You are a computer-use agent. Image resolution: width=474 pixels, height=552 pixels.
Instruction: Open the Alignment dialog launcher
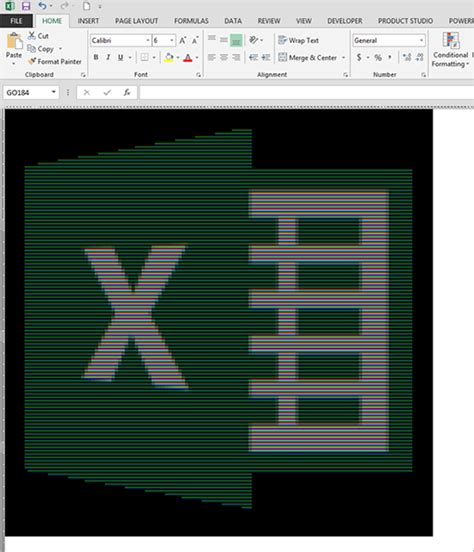345,75
